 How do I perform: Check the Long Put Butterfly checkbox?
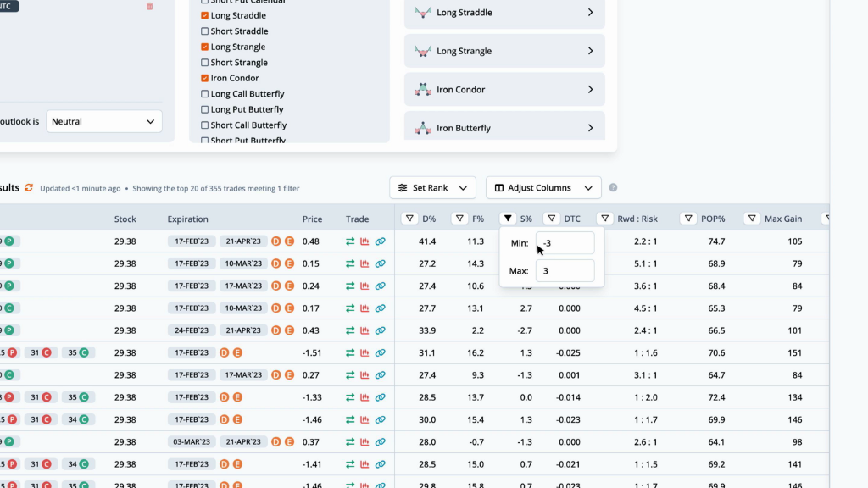coord(205,109)
